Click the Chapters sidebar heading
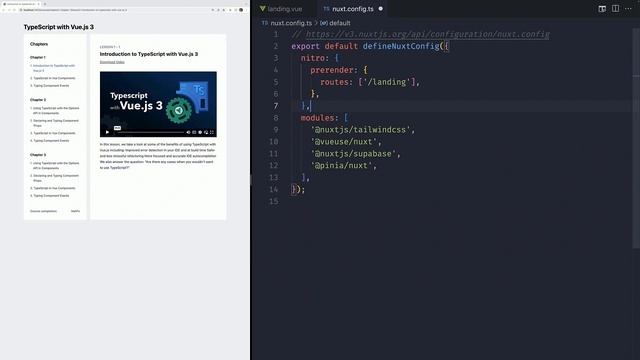640x360 pixels. 39,44
